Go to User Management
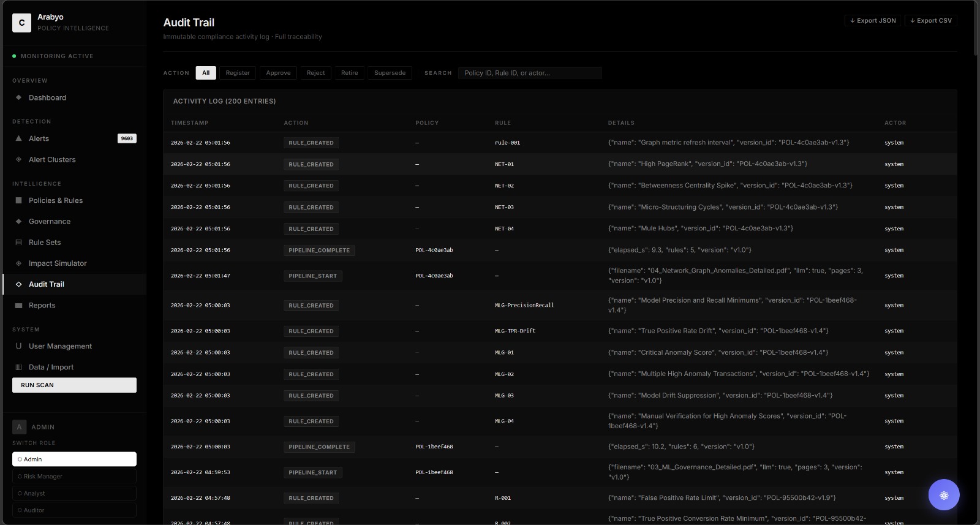The image size is (980, 525). click(x=74, y=346)
